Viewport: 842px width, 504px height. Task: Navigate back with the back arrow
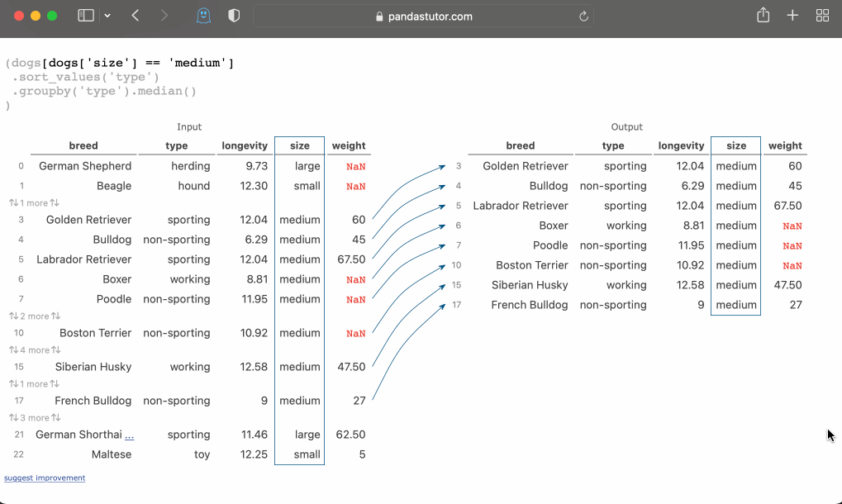tap(137, 15)
